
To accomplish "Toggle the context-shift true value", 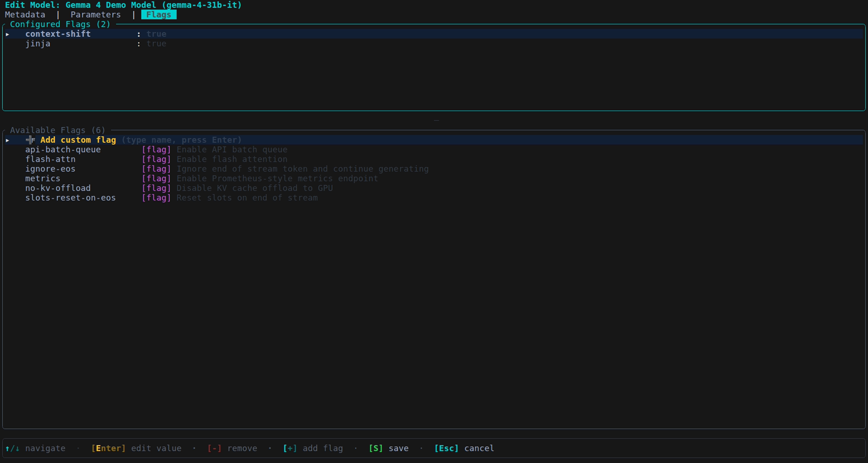I will coord(156,34).
